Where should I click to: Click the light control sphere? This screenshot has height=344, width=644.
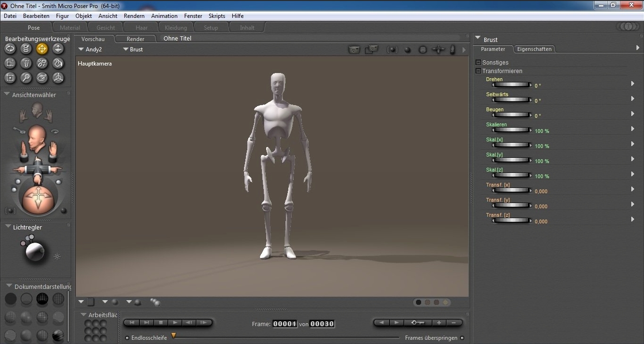pos(35,252)
